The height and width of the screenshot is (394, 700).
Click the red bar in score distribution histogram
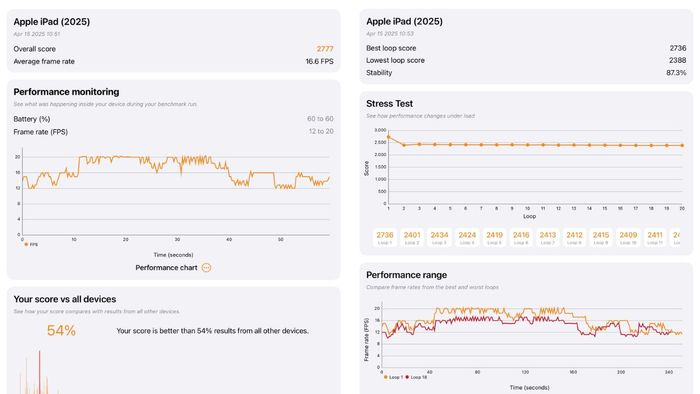pos(39,372)
